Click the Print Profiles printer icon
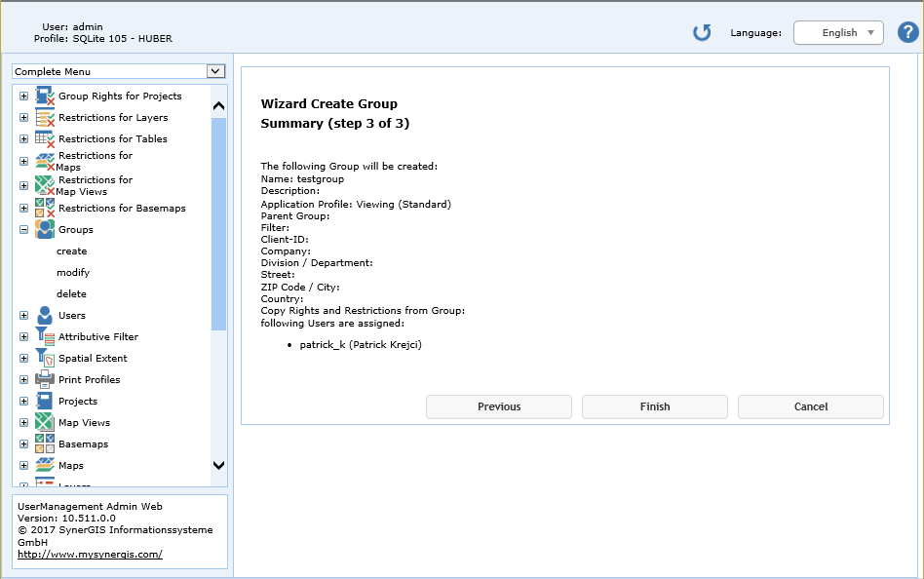 coord(43,379)
